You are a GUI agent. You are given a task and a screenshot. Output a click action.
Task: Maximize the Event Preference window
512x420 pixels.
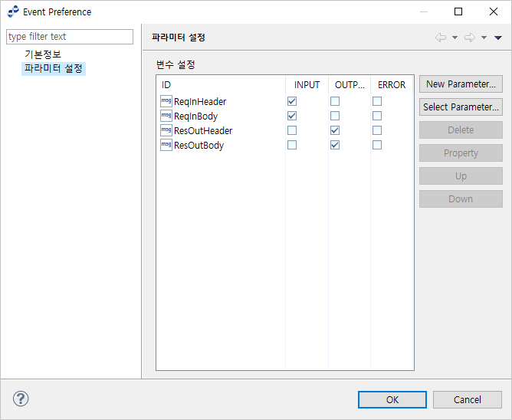tap(458, 11)
